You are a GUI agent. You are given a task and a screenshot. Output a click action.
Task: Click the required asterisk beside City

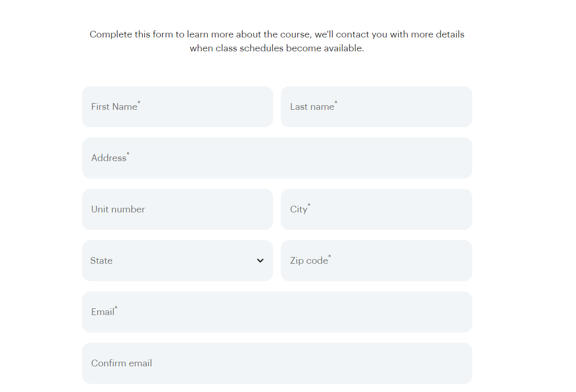tap(309, 205)
